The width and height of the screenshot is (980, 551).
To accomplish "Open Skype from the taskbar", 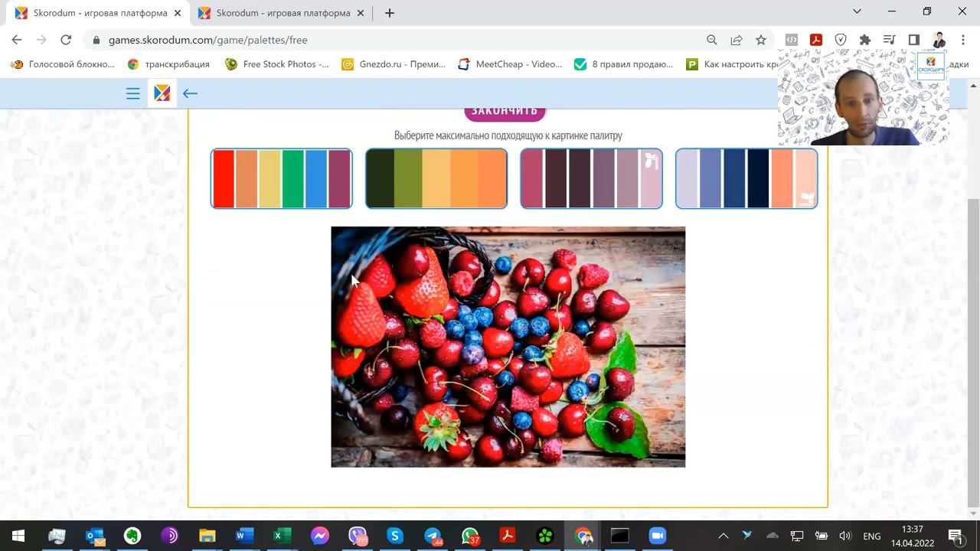I will pos(395,536).
